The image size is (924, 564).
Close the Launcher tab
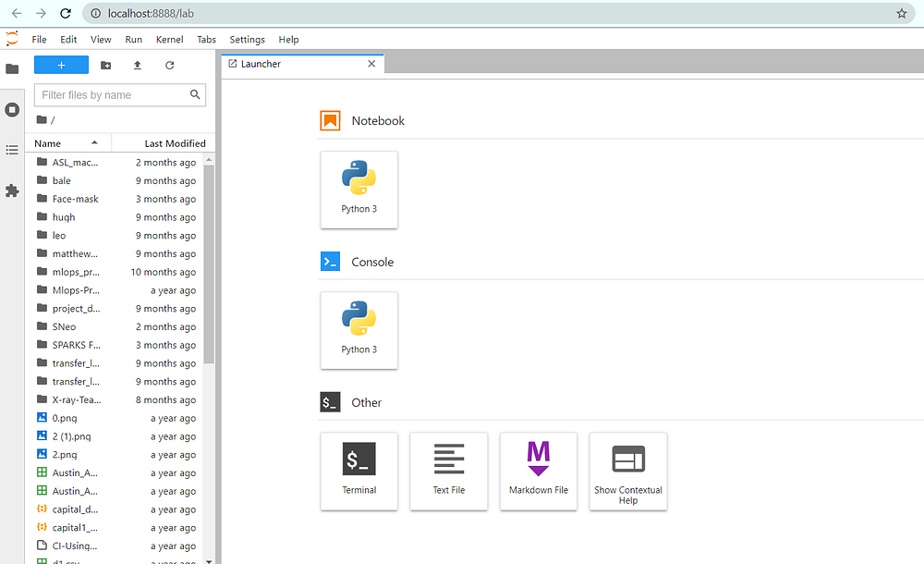tap(371, 64)
